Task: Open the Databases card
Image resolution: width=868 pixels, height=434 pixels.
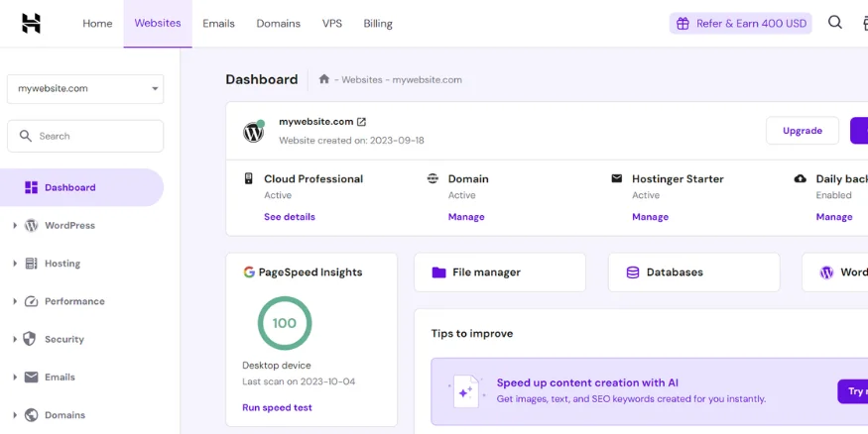Action: point(694,272)
